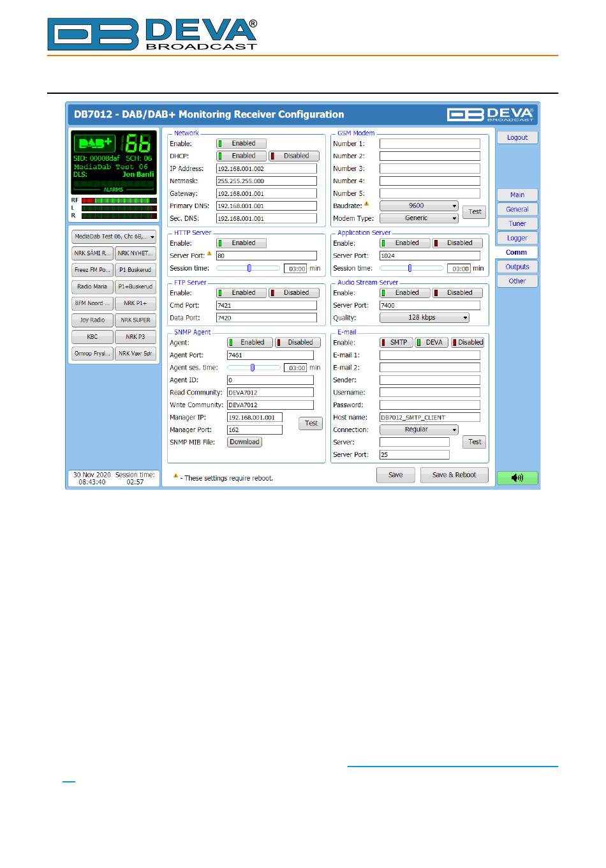Switch to the Tuner tab
Image resolution: width=606 pixels, height=868 pixels.
coord(517,224)
